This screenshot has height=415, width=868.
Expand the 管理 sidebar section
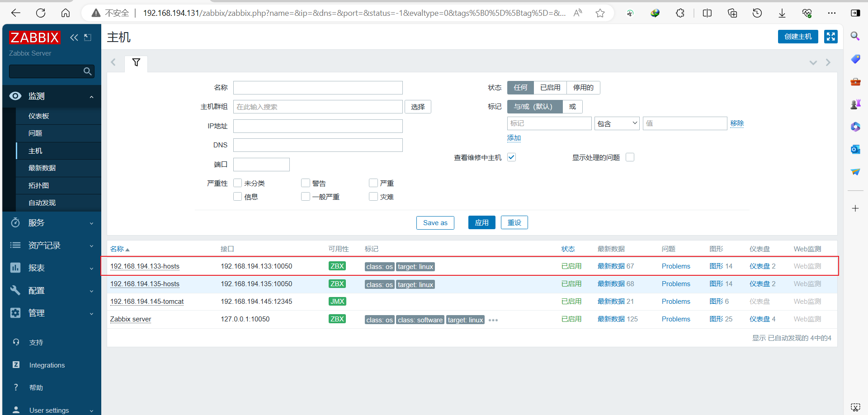(52, 313)
